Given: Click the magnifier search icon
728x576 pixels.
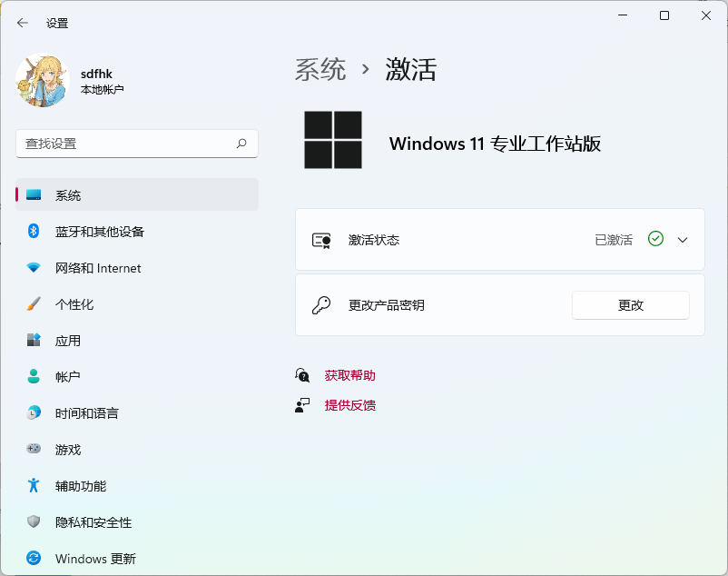Looking at the screenshot, I should (241, 144).
